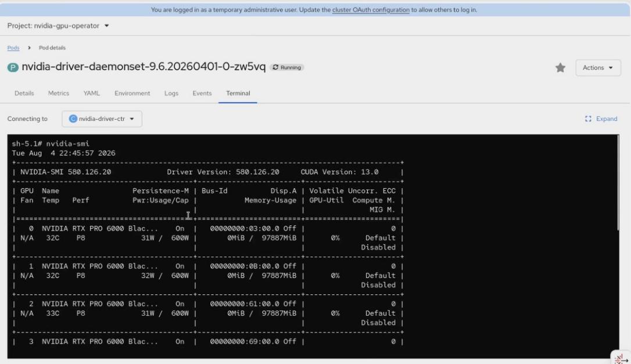Click the Running status badge
The image size is (631, 364).
coord(287,67)
